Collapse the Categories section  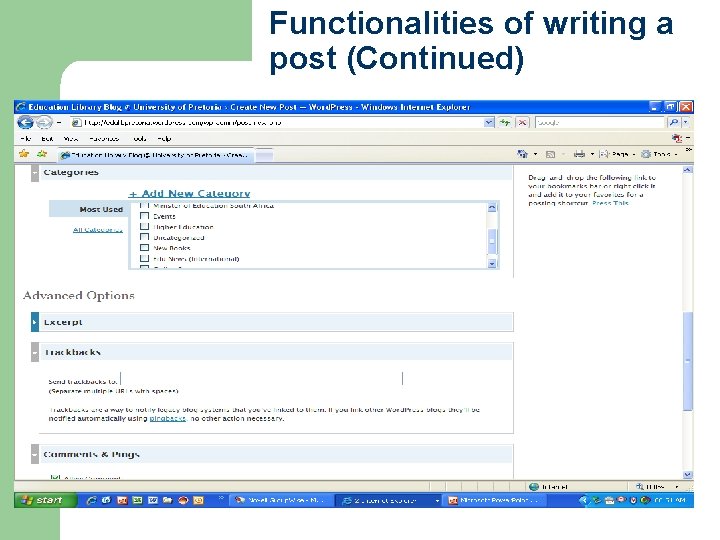click(x=35, y=173)
